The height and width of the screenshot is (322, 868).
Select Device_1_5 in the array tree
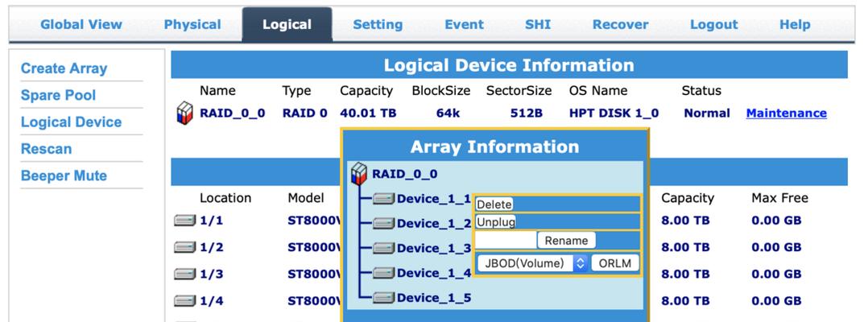pos(434,298)
